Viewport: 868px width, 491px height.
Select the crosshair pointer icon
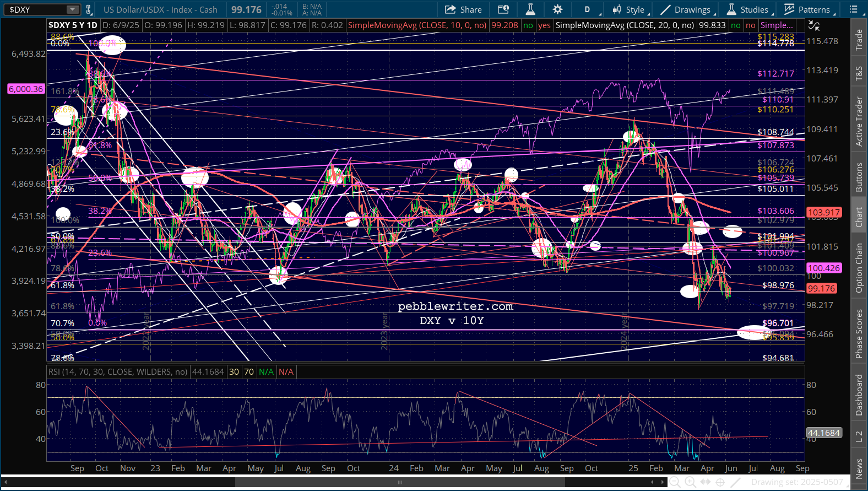[x=720, y=482]
